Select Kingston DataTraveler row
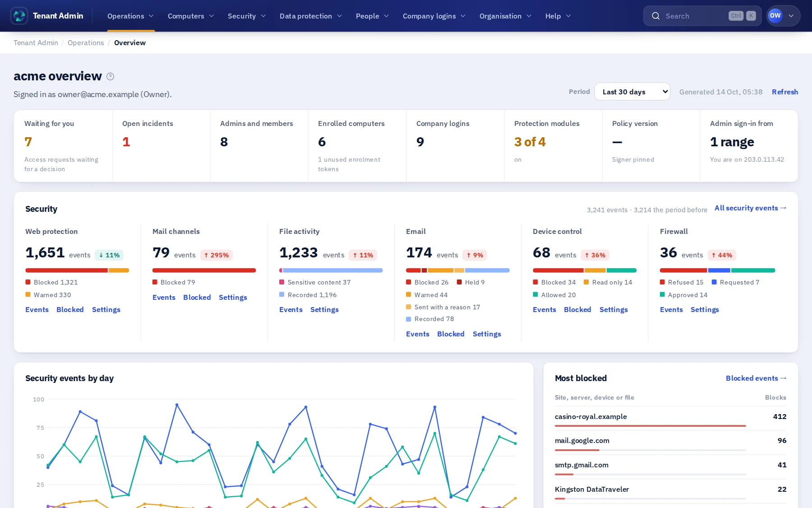Viewport: 812px width, 508px height. click(x=670, y=491)
